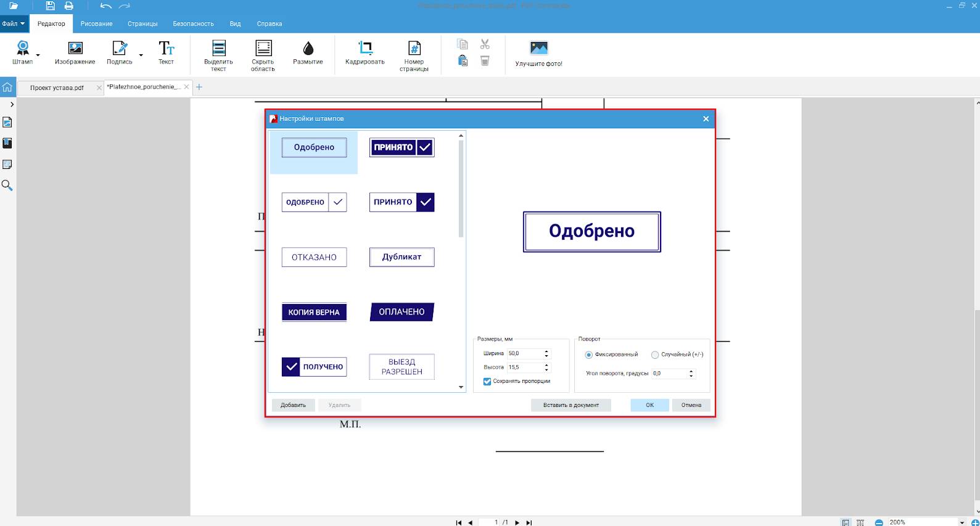Select the ОДОБРЕНО stamp with checkmark
Screen dimensions: 980x526
pyautogui.click(x=314, y=202)
